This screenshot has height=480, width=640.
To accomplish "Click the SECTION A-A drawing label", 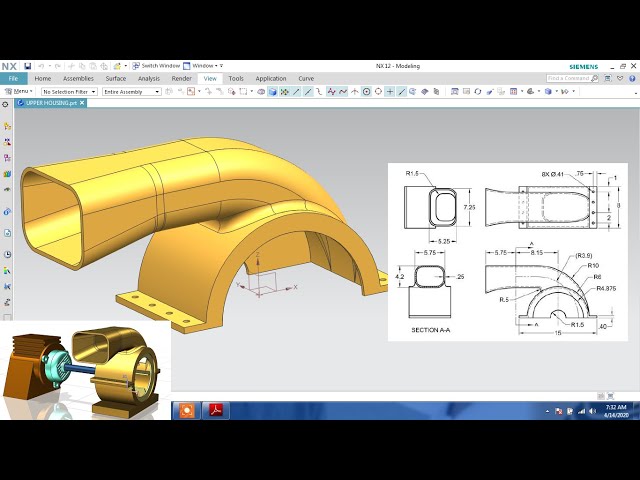I will [431, 330].
